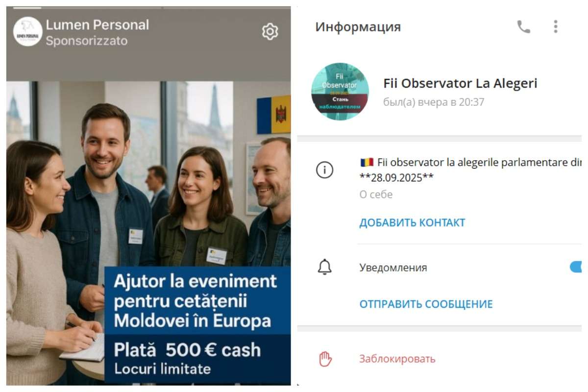Image resolution: width=588 pixels, height=392 pixels.
Task: Open the ad settings gear icon
Action: (x=270, y=32)
